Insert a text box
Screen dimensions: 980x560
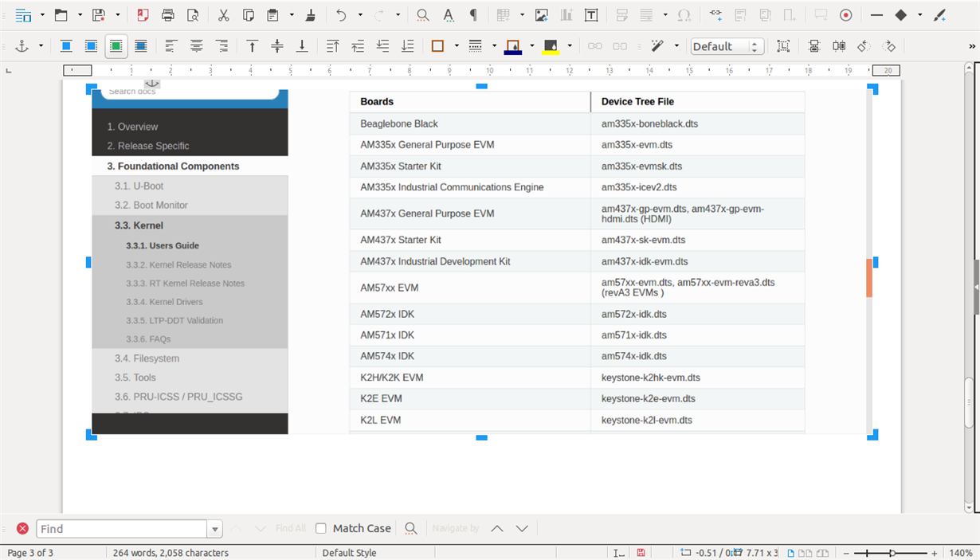pyautogui.click(x=591, y=15)
